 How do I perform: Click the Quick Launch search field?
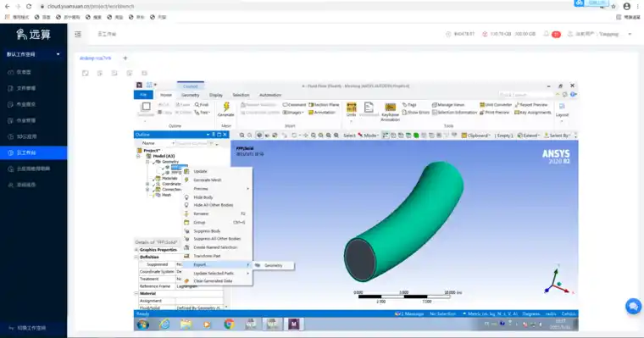526,95
